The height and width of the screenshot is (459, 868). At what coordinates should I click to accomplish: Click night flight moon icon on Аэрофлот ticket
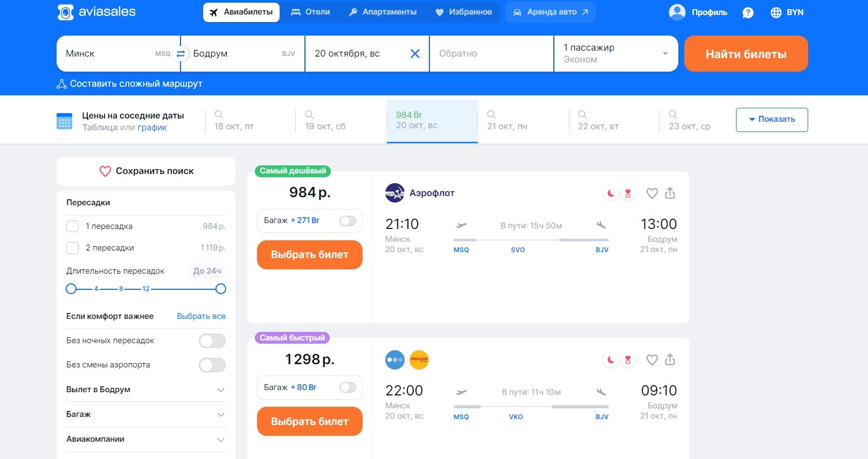[610, 193]
